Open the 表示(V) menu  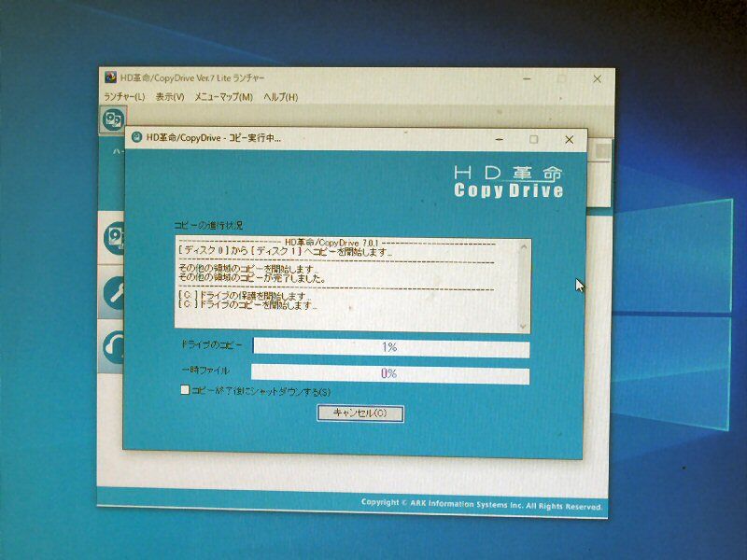[170, 97]
